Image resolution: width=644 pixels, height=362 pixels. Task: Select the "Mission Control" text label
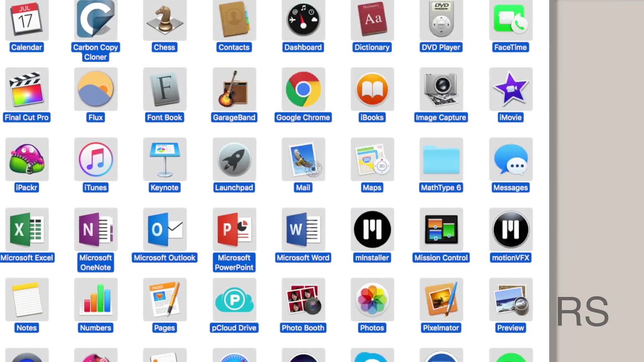(441, 257)
